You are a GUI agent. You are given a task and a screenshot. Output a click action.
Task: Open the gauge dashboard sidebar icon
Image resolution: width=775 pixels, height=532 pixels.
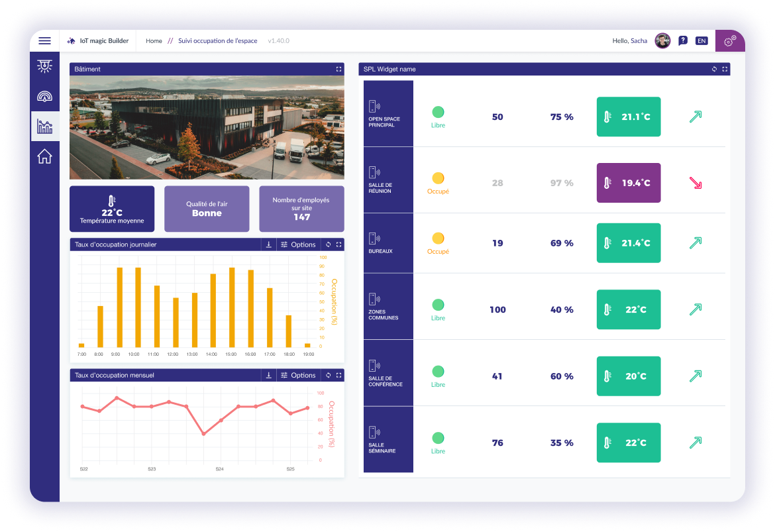pos(44,96)
